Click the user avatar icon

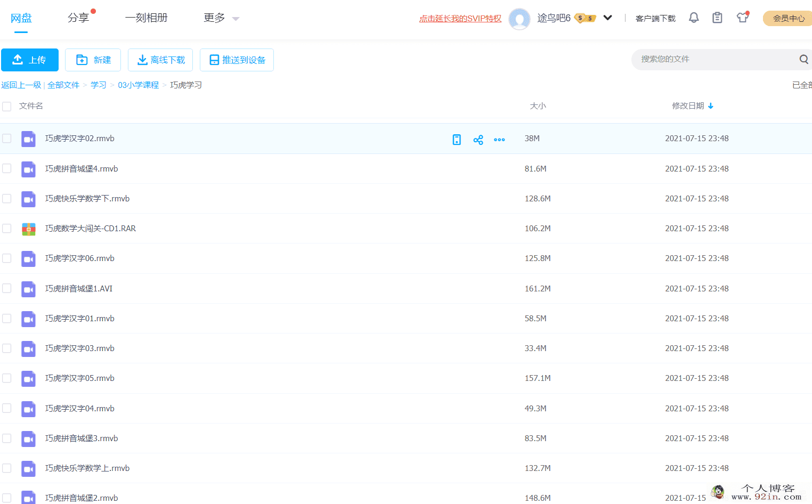519,19
